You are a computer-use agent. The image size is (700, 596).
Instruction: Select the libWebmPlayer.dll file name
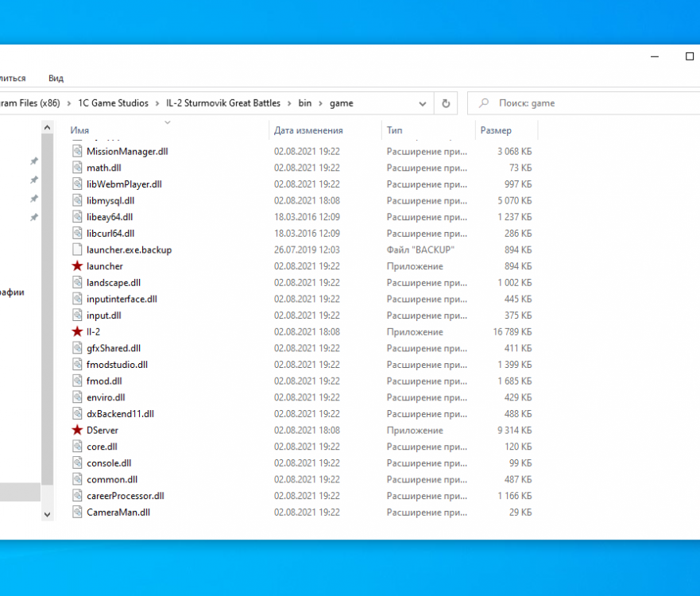(124, 184)
